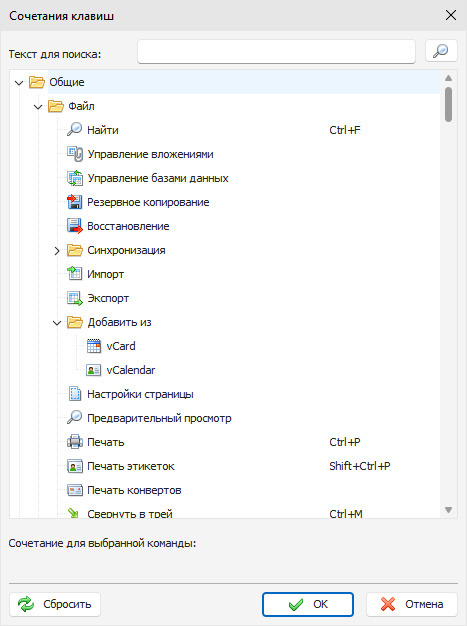
Task: Click the Импорт table icon
Action: (75, 274)
